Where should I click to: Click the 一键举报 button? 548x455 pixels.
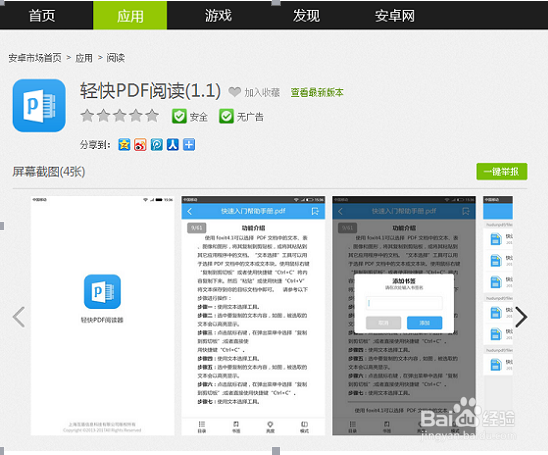point(502,172)
